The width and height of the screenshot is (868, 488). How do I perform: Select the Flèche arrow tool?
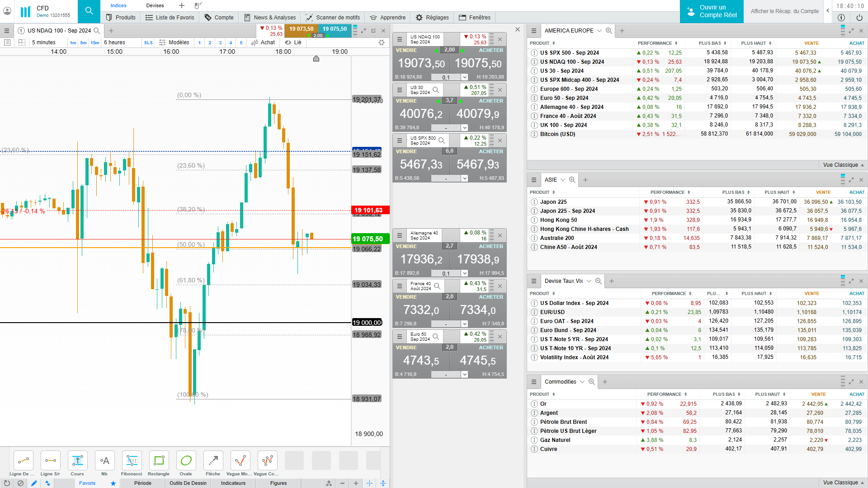point(213,461)
